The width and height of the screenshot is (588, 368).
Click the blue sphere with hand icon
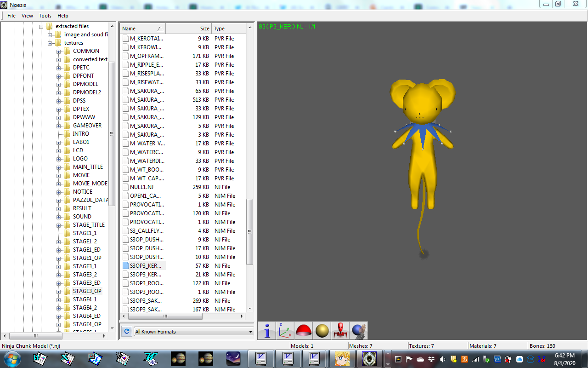pyautogui.click(x=358, y=331)
